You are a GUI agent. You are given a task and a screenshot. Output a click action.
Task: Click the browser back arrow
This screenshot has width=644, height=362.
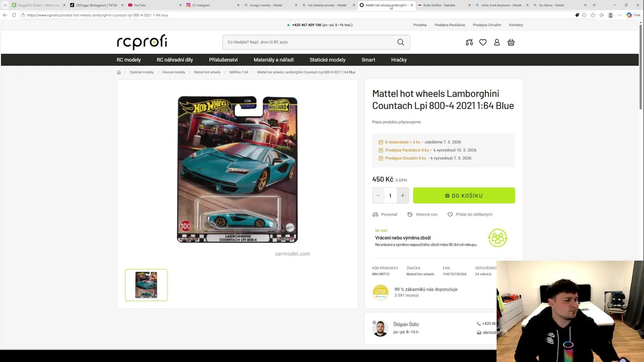(5, 15)
